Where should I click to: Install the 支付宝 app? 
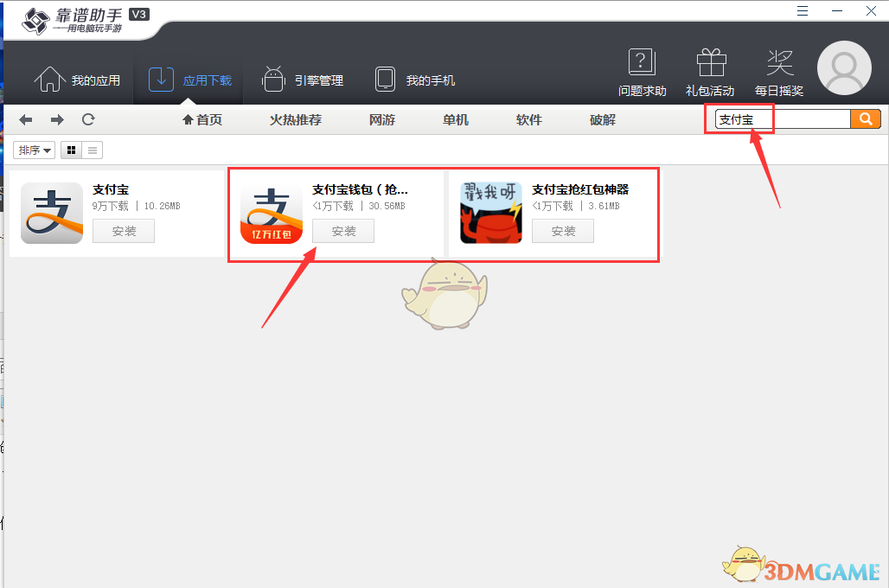124,231
